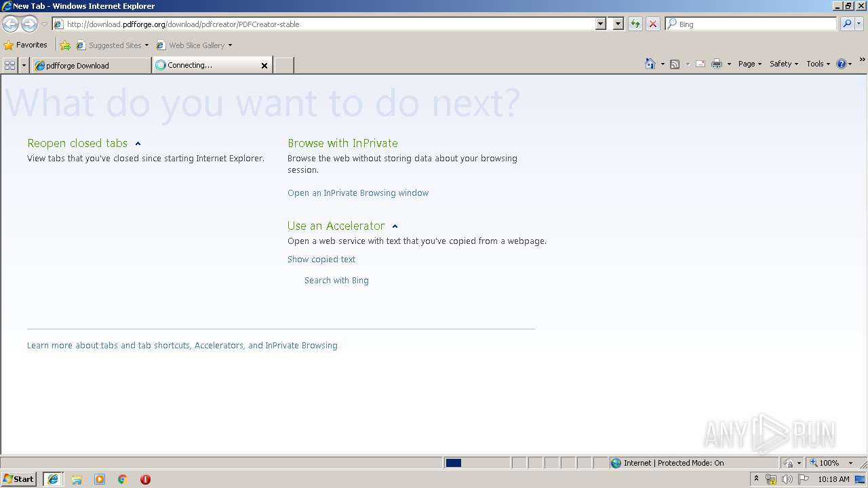Show hidden system tray icons arrow

(756, 479)
